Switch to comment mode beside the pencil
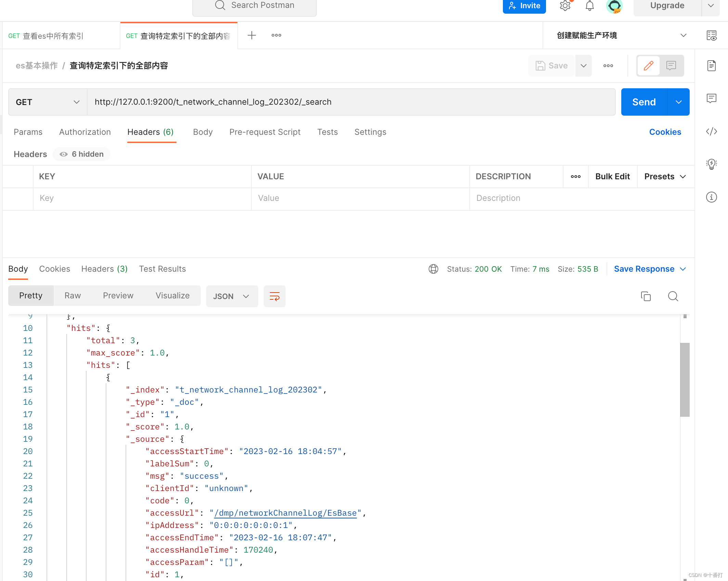 click(x=671, y=65)
